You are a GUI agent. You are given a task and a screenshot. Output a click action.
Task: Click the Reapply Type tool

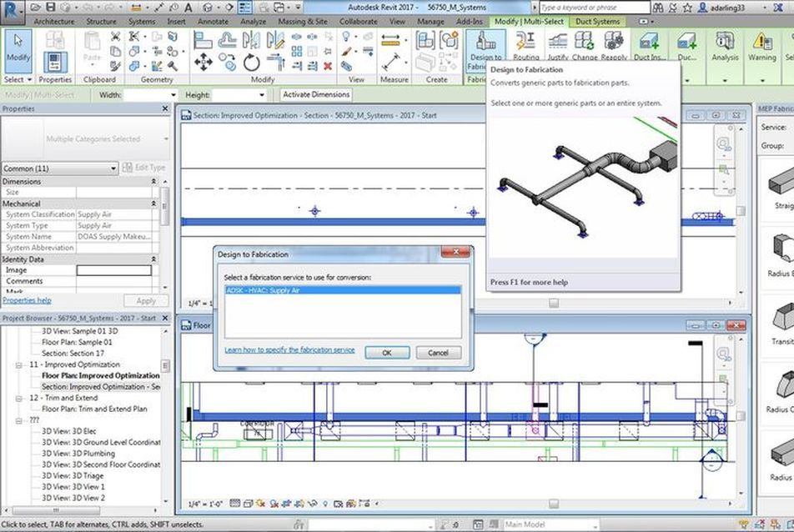(614, 47)
